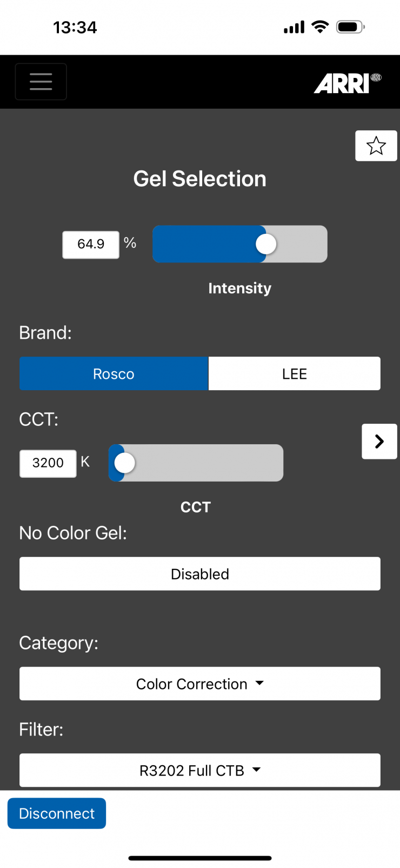Click the CCT slider handle
Viewport: 400px width, 868px height.
(x=125, y=463)
